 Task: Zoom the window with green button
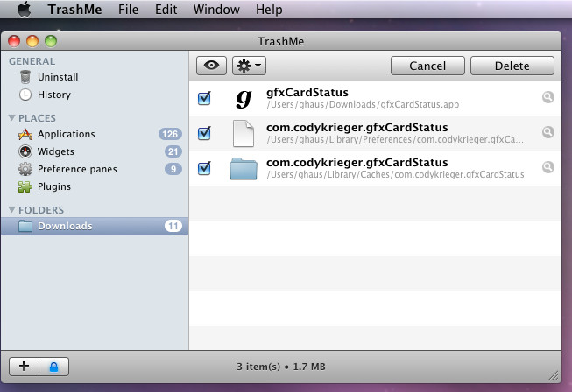(51, 41)
